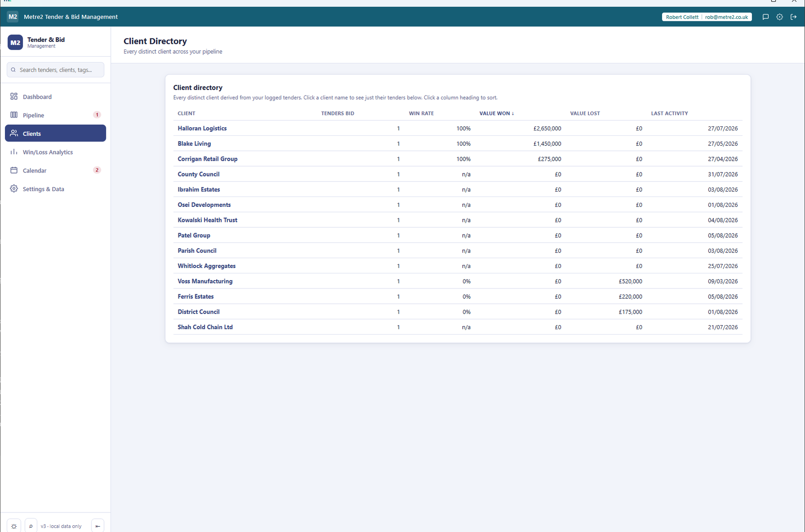Image resolution: width=805 pixels, height=532 pixels.
Task: Sort by Value Lost column
Action: [x=585, y=113]
